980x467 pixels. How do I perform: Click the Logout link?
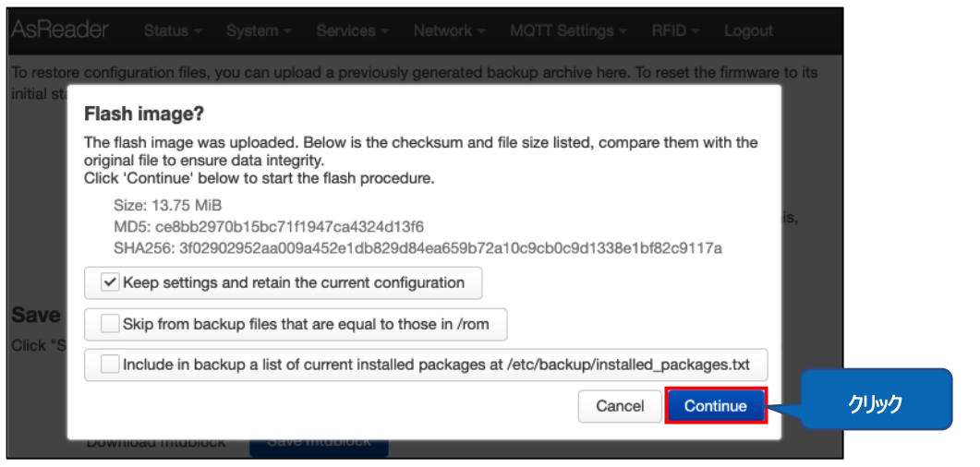[x=748, y=30]
